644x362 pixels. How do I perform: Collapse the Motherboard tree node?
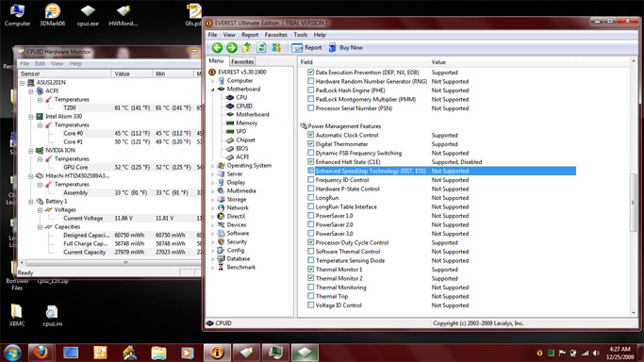click(213, 89)
